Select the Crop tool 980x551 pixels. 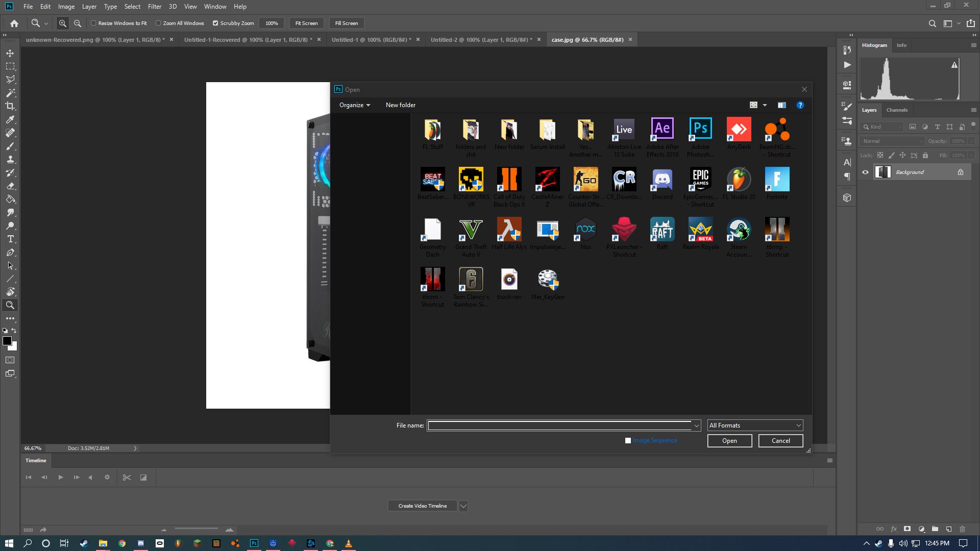10,106
